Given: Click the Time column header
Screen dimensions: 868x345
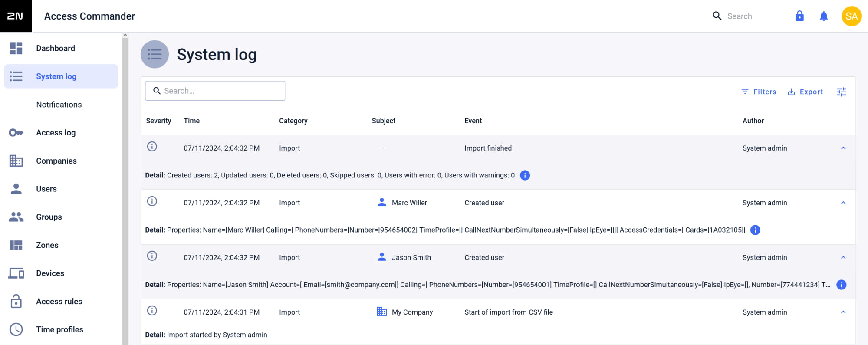Looking at the screenshot, I should point(191,121).
